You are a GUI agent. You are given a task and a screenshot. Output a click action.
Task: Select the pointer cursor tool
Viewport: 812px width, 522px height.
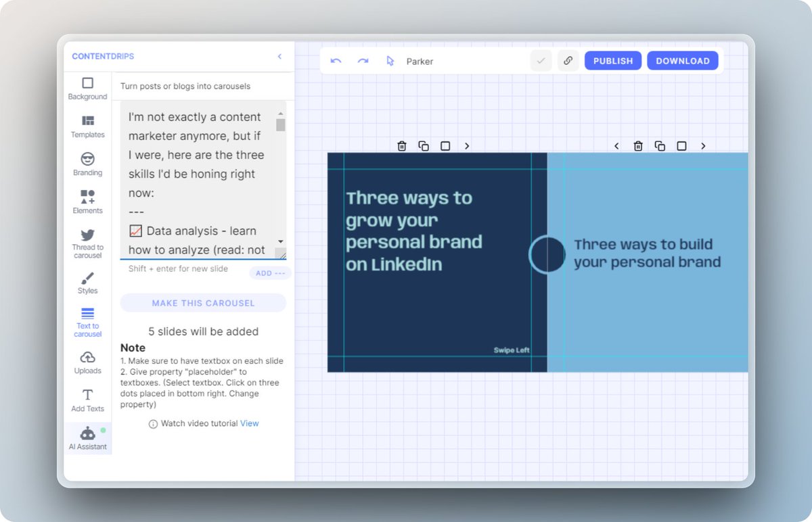[x=390, y=61]
